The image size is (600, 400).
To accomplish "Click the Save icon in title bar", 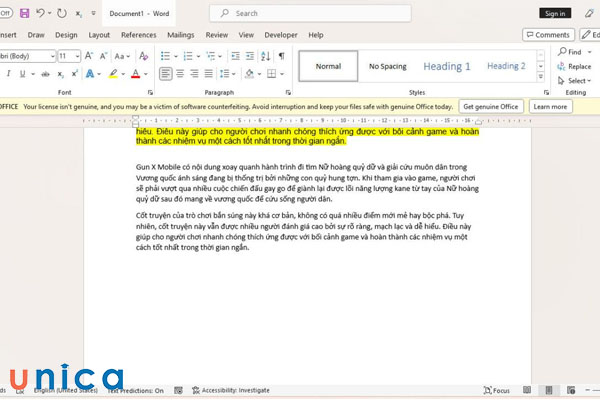I will pyautogui.click(x=23, y=14).
